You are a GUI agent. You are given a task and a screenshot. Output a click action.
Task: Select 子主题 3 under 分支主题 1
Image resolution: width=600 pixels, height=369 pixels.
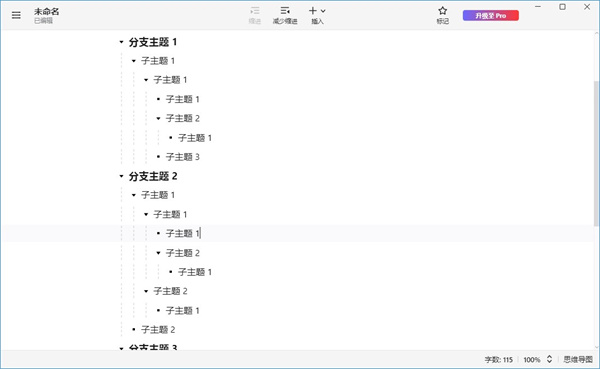pyautogui.click(x=183, y=157)
